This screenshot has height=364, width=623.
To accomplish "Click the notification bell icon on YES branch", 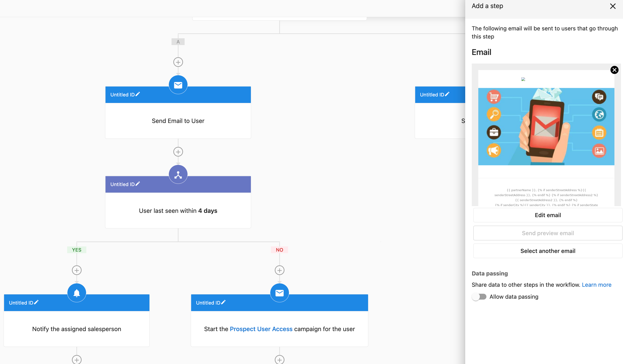I will tap(77, 293).
